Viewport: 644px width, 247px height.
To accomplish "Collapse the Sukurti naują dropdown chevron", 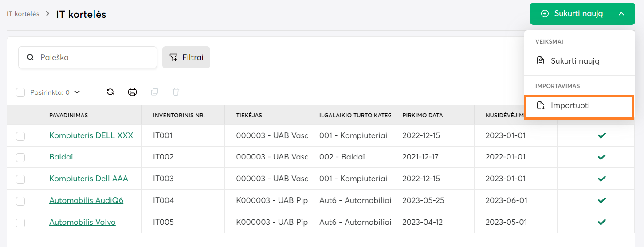I will (x=621, y=14).
